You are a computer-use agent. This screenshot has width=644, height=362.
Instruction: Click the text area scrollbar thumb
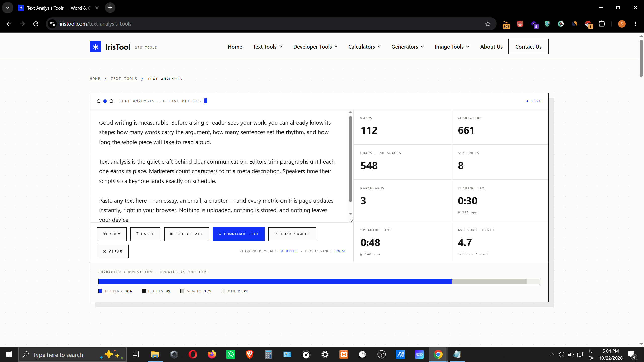click(350, 159)
